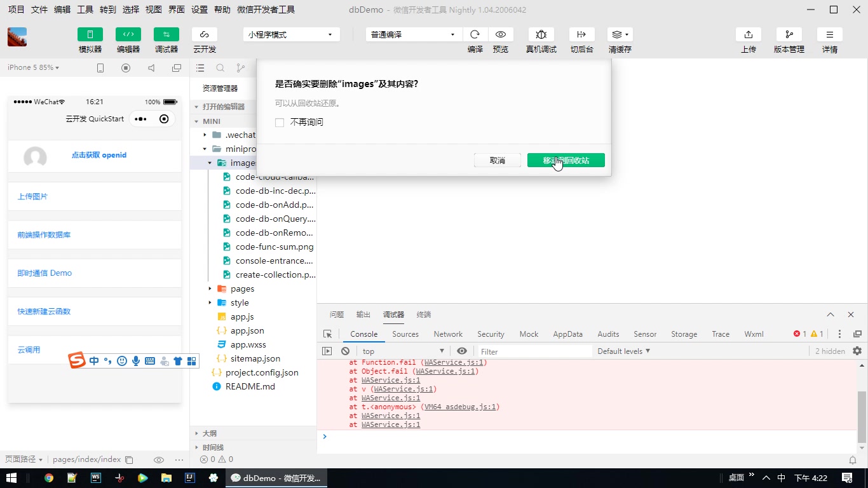
Task: Open 版本管理 version management
Action: pos(789,34)
